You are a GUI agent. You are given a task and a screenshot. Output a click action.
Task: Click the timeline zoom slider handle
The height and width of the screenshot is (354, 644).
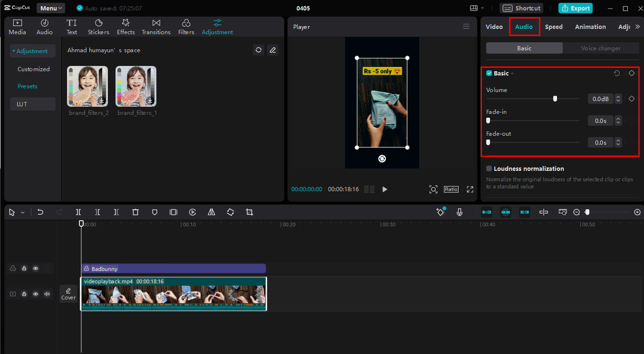(587, 212)
